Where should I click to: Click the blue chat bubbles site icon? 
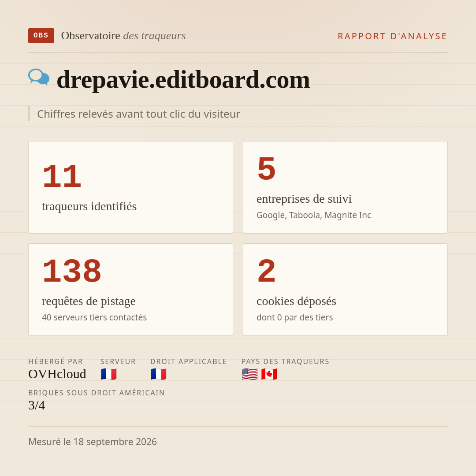tap(39, 77)
